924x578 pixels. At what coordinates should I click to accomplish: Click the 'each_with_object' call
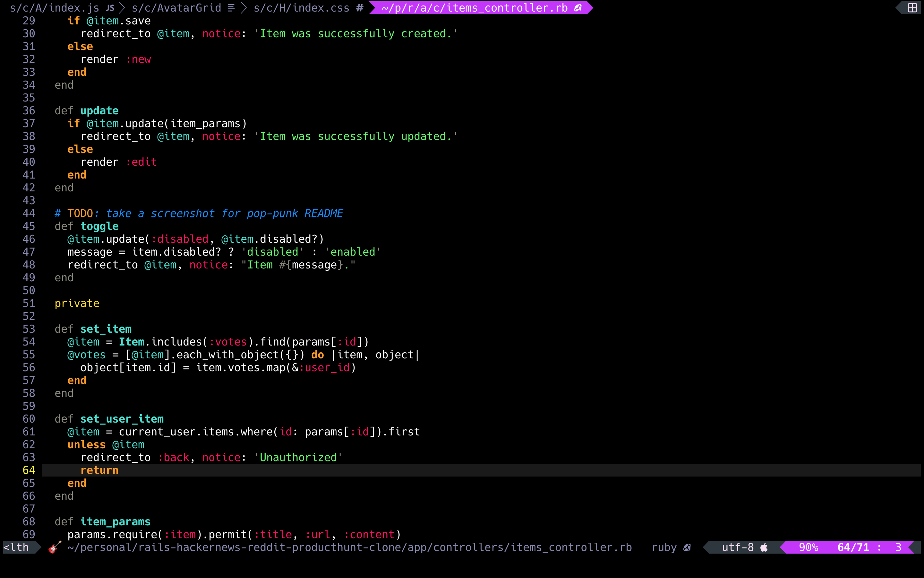[x=227, y=355]
